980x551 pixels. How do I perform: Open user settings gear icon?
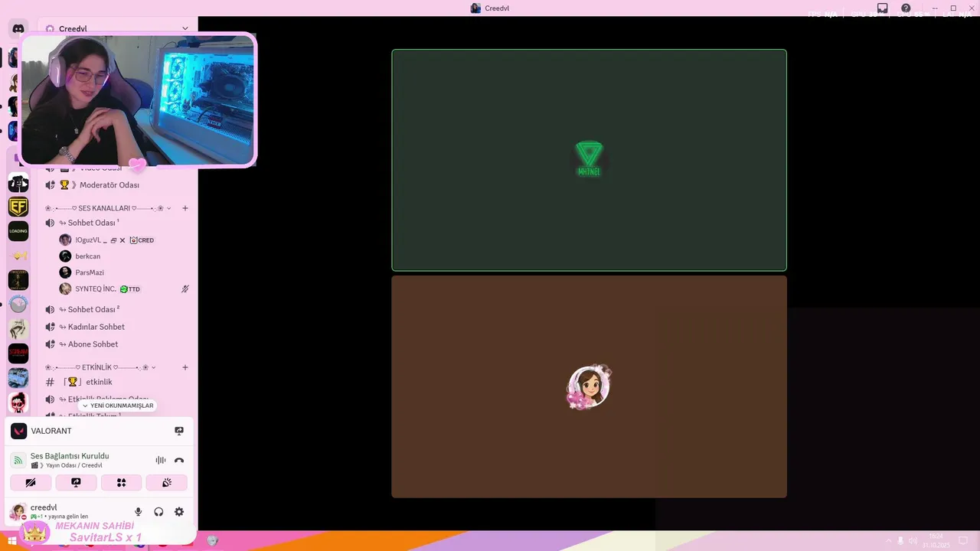click(x=179, y=512)
